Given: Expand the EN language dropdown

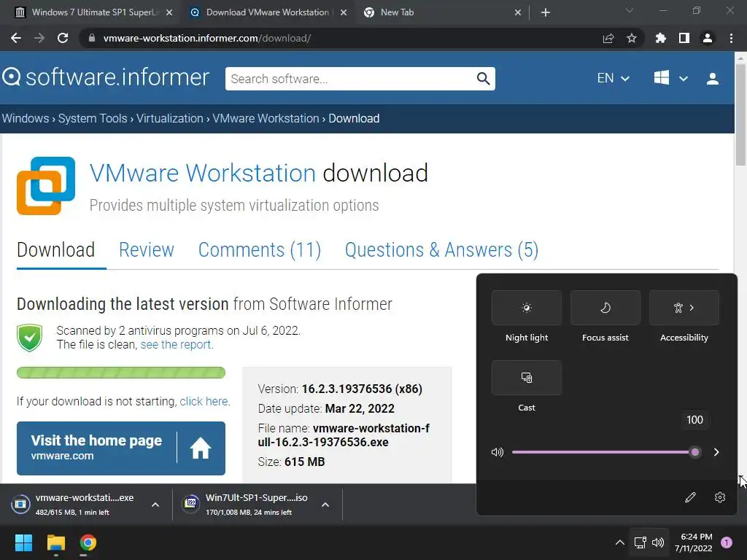Looking at the screenshot, I should 613,79.
